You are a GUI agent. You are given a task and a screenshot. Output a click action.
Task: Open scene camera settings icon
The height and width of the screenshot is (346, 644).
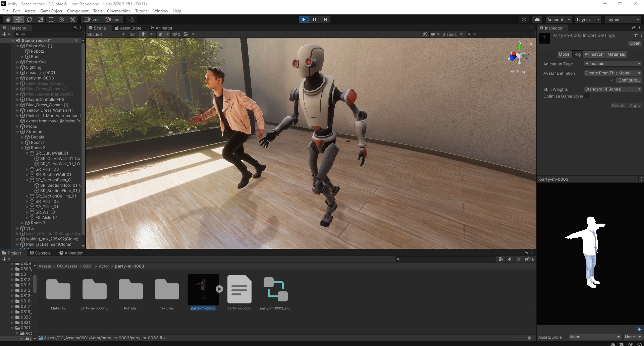pyautogui.click(x=433, y=34)
